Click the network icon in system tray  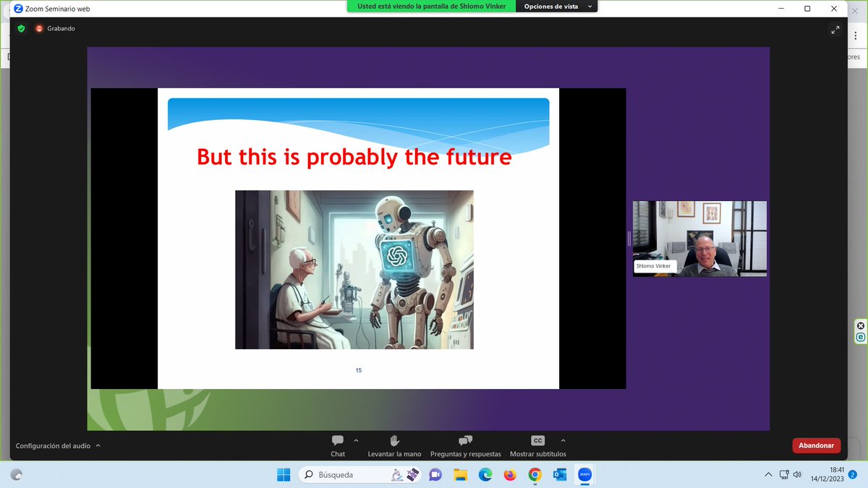tap(783, 474)
